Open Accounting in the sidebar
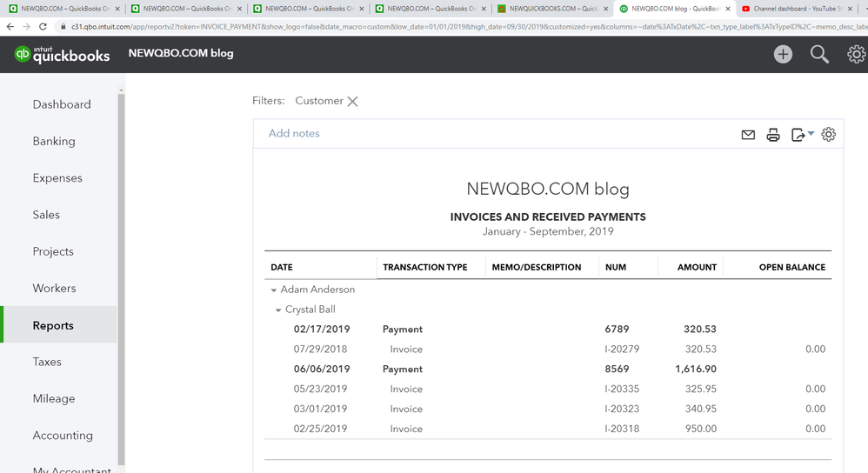 click(63, 436)
